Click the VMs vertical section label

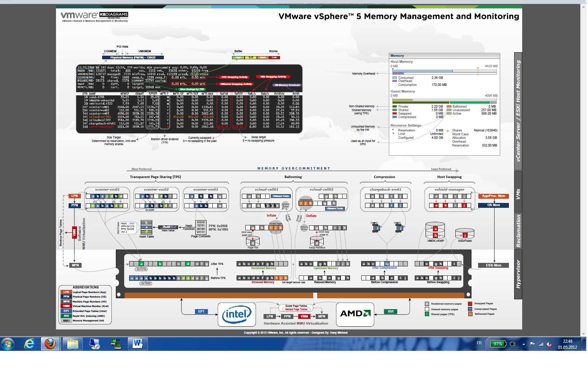coord(518,194)
